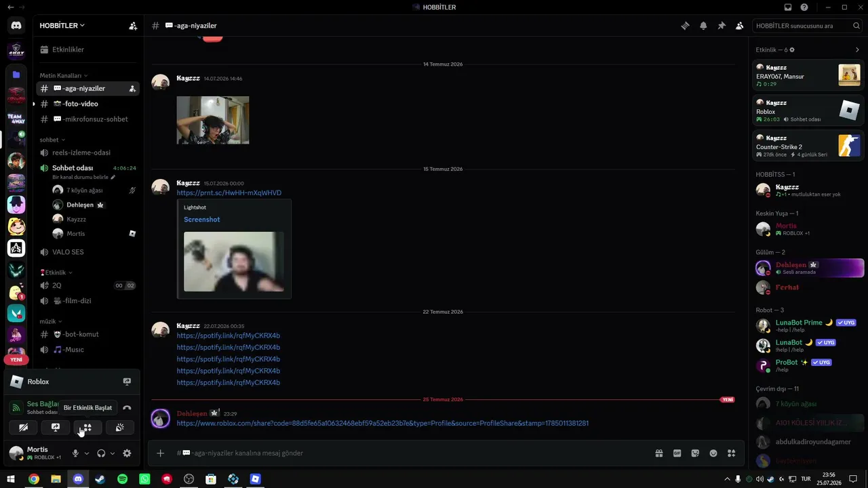Open the gift icon in message bar
The width and height of the screenshot is (868, 488).
[658, 453]
